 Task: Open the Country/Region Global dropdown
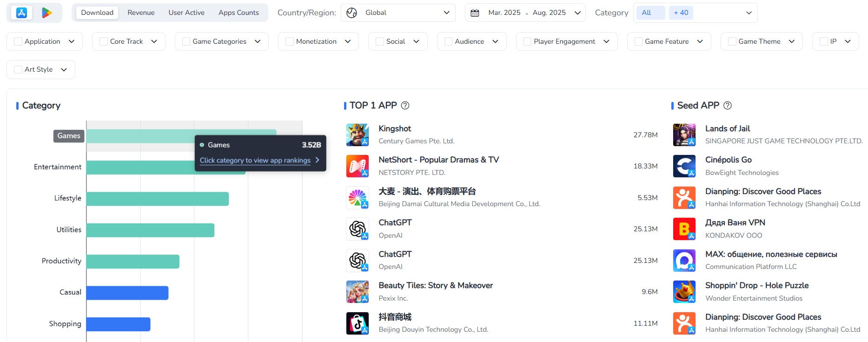(398, 13)
